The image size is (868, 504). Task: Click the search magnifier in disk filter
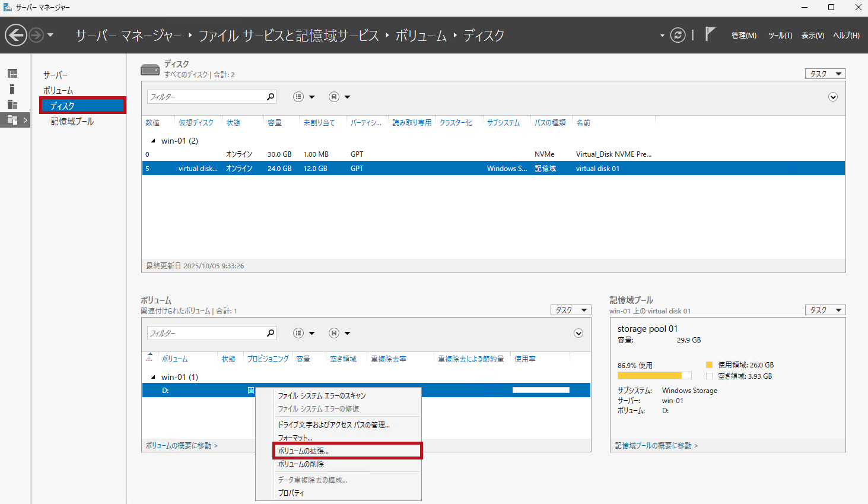pos(271,97)
